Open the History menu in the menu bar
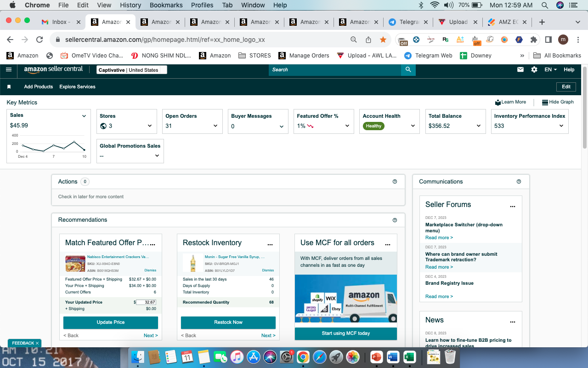 (x=130, y=5)
